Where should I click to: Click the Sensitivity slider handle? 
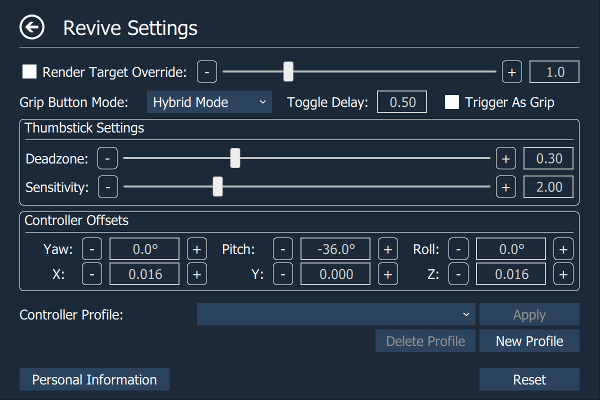click(218, 187)
